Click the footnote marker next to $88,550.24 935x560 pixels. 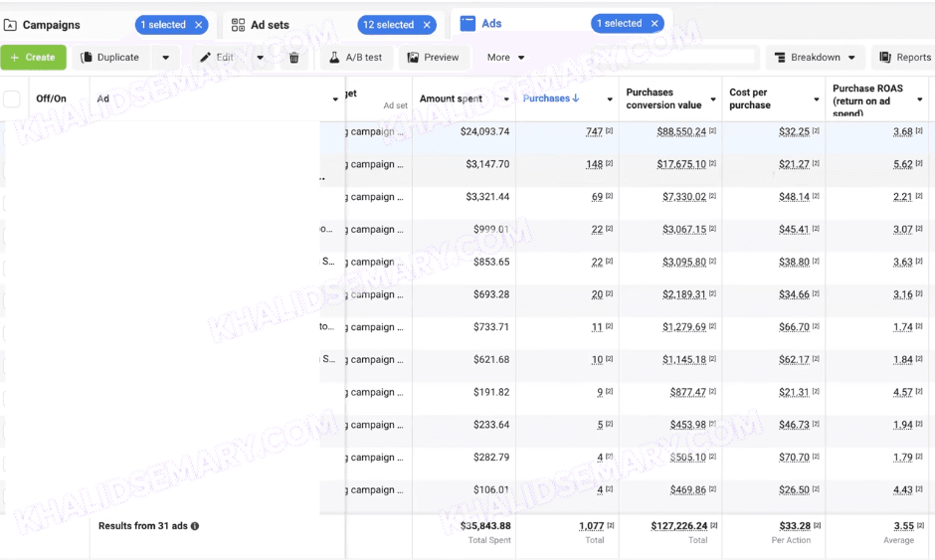point(712,130)
